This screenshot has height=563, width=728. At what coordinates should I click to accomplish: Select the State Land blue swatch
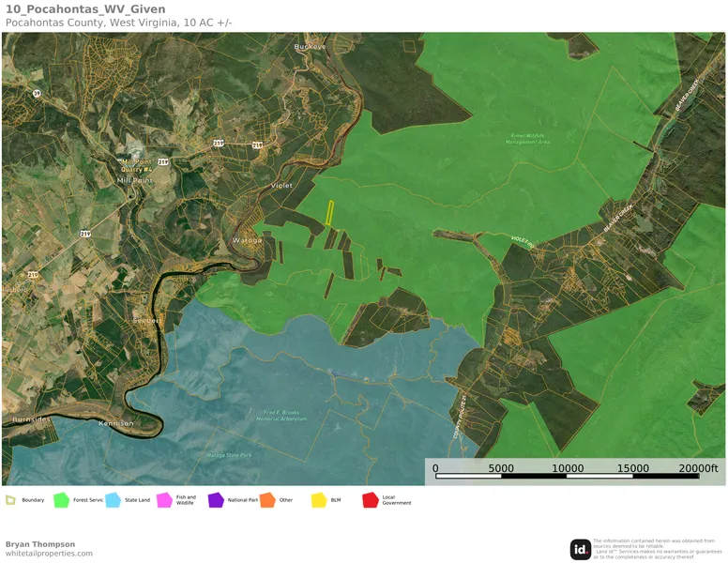114,500
